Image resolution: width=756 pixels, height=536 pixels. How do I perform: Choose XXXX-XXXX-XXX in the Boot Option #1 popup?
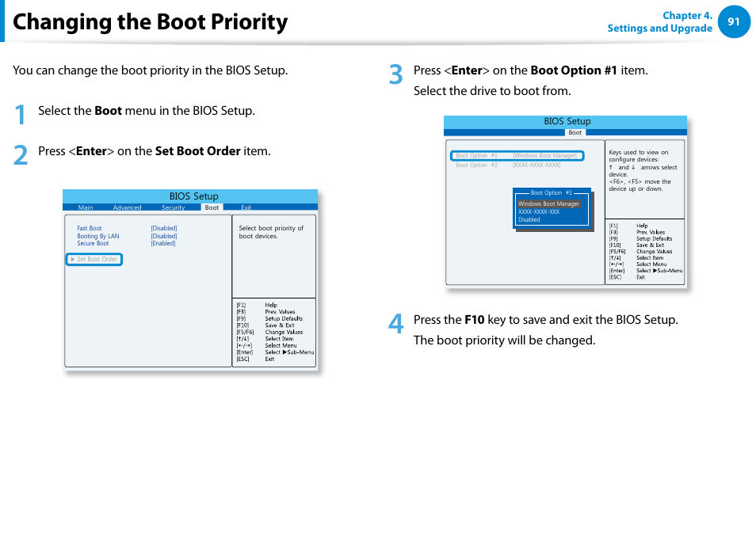coord(539,211)
